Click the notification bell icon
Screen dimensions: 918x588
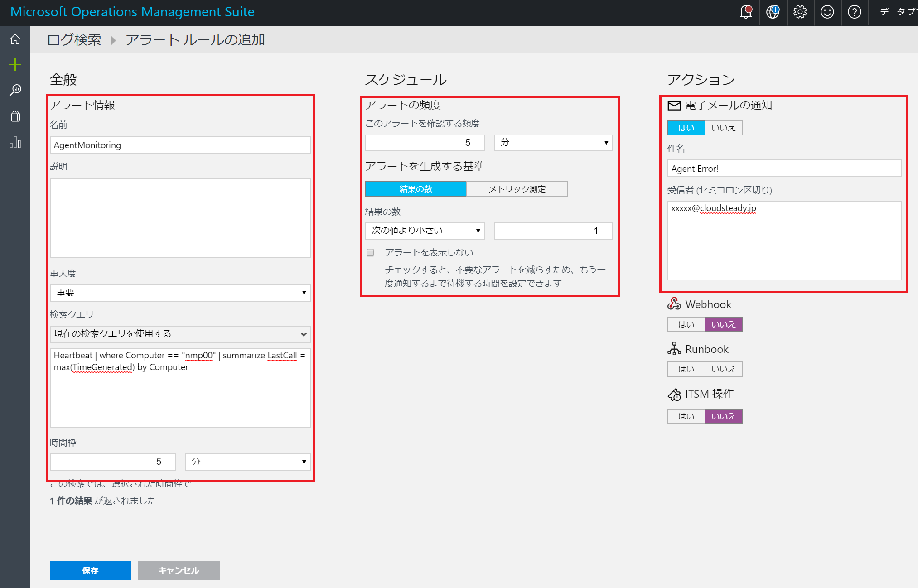pyautogui.click(x=745, y=12)
